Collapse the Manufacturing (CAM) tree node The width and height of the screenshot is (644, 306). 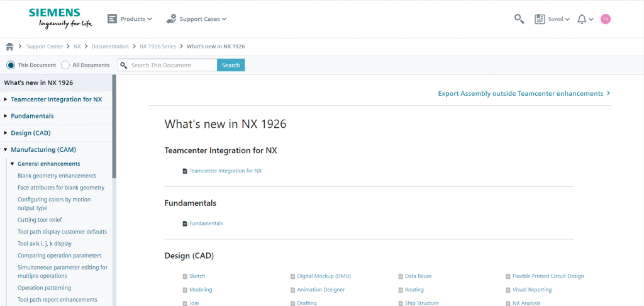tap(6, 150)
